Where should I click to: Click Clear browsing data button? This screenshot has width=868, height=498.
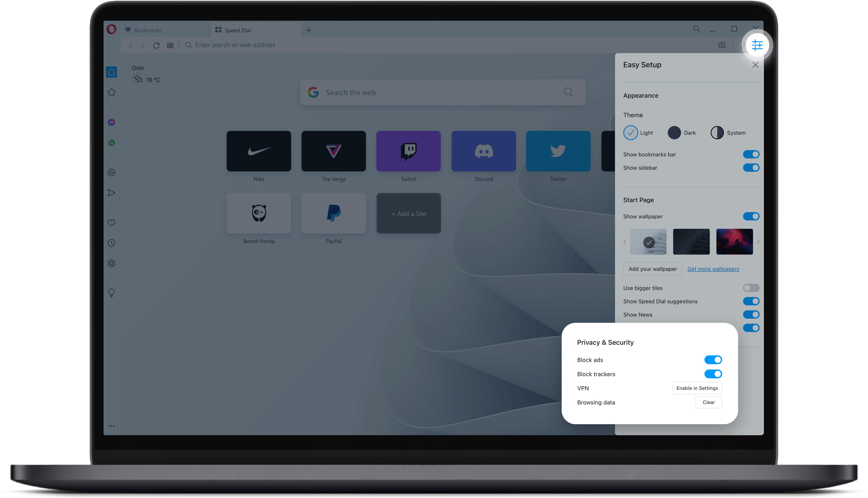tap(709, 402)
